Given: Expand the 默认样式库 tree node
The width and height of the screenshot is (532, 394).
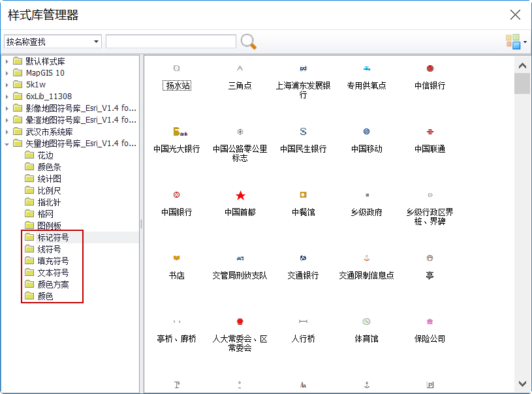Looking at the screenshot, I should coord(7,62).
